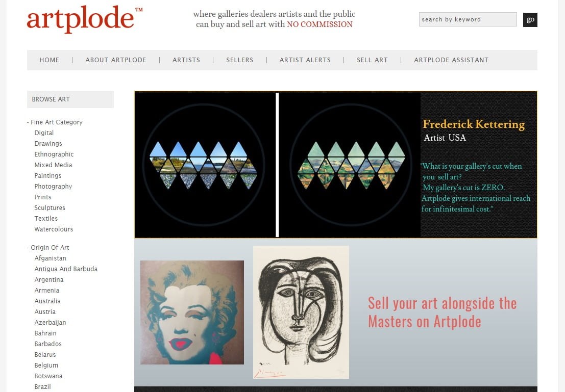Screen dimensions: 565x392
Task: Collapse the Origin Of Art list
Action: [48, 248]
